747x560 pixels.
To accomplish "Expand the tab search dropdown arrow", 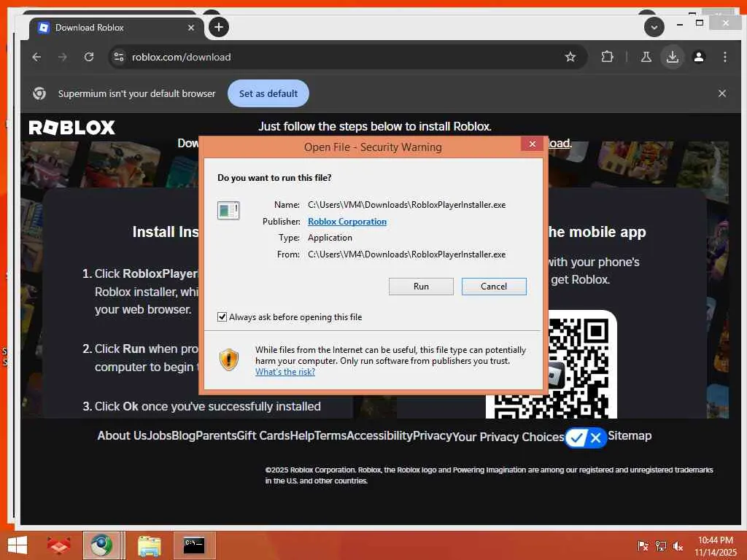I will click(x=654, y=27).
